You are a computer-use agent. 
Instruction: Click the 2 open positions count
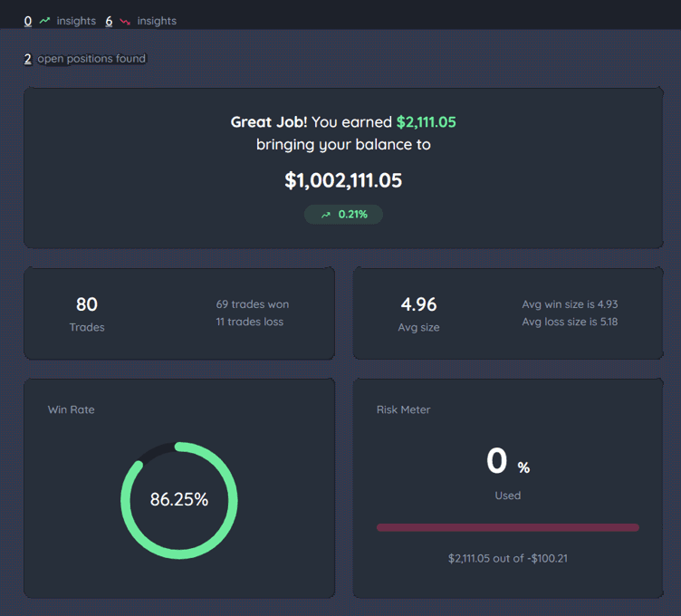[28, 59]
